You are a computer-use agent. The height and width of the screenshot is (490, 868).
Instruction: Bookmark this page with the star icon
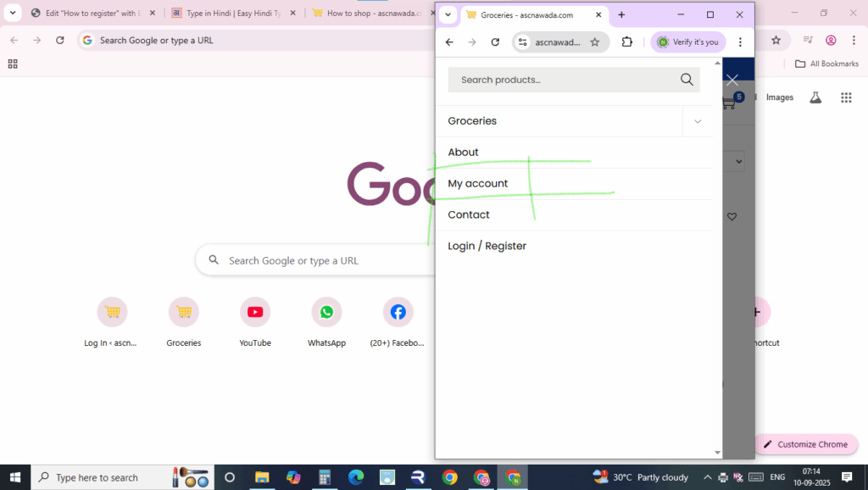coord(595,42)
